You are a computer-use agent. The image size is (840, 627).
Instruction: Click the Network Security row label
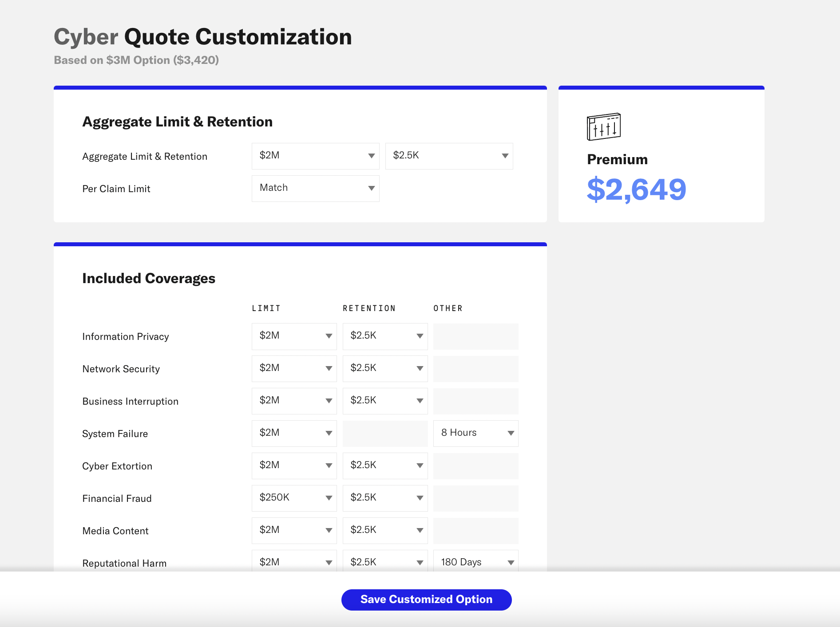pos(121,369)
